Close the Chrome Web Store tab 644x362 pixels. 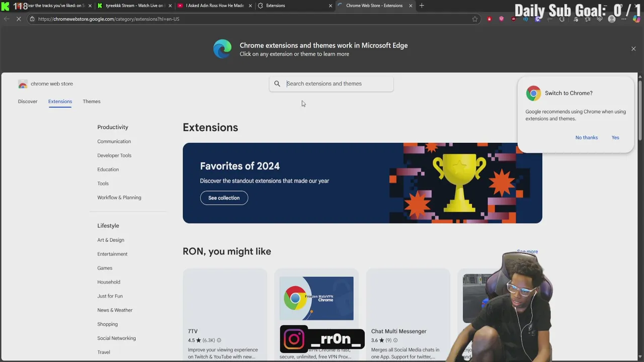point(411,6)
